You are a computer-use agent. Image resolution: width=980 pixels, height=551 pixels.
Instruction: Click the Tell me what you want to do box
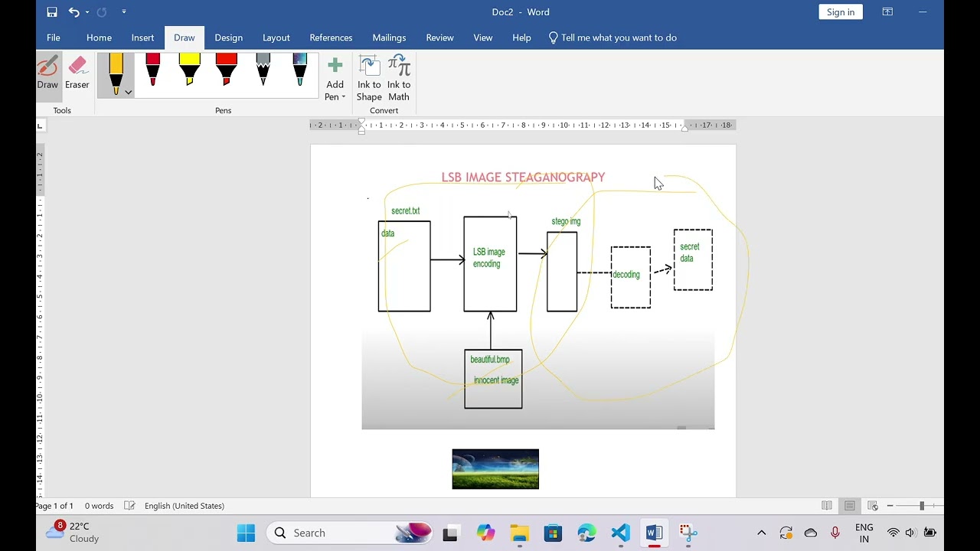(x=612, y=37)
